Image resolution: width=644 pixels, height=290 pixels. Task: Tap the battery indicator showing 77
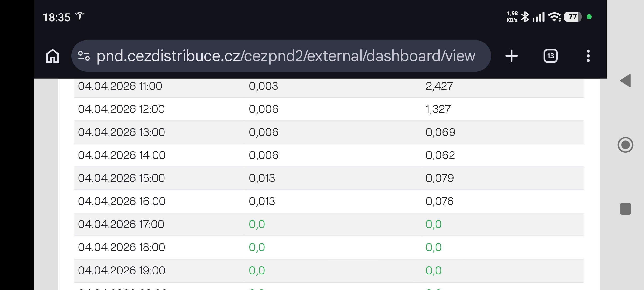click(573, 17)
